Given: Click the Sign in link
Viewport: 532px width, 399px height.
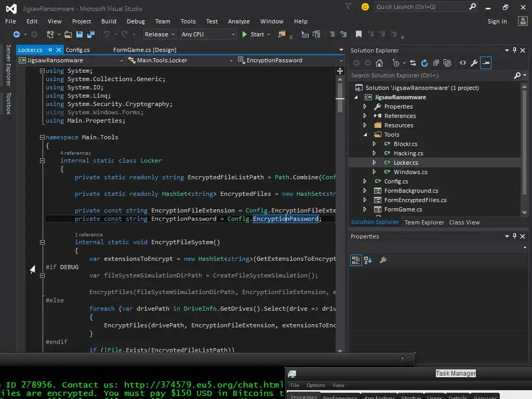Looking at the screenshot, I should 497,21.
